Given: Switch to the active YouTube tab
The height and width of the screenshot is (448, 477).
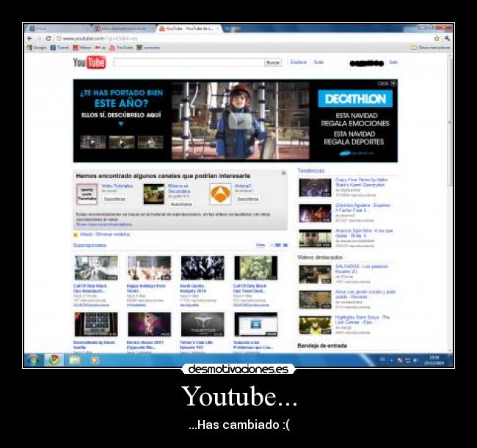Looking at the screenshot, I should point(189,29).
